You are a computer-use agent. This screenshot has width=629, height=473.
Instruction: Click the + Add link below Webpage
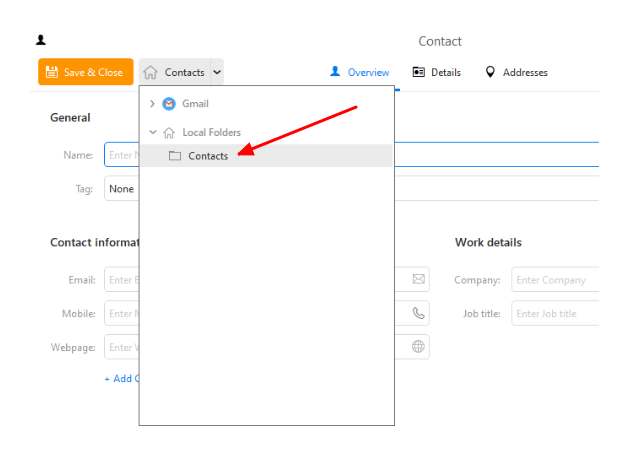point(122,379)
